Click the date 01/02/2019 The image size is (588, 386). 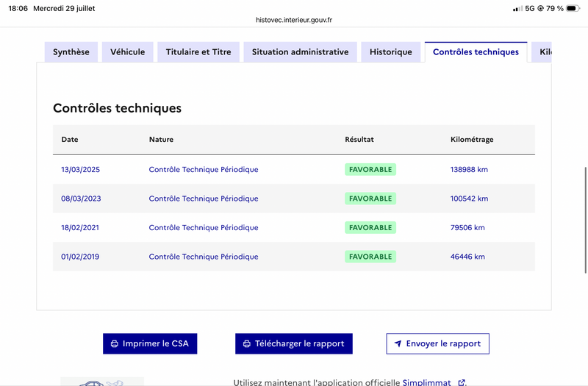click(x=80, y=257)
